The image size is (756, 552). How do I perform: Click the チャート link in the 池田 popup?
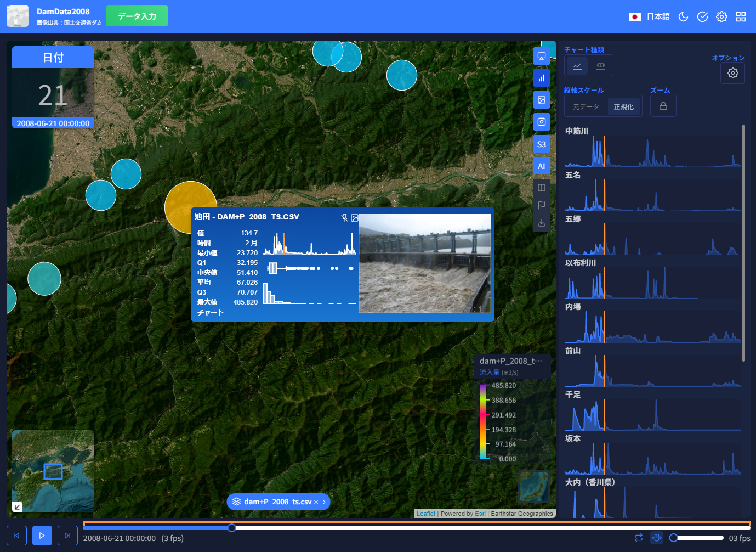coord(211,312)
